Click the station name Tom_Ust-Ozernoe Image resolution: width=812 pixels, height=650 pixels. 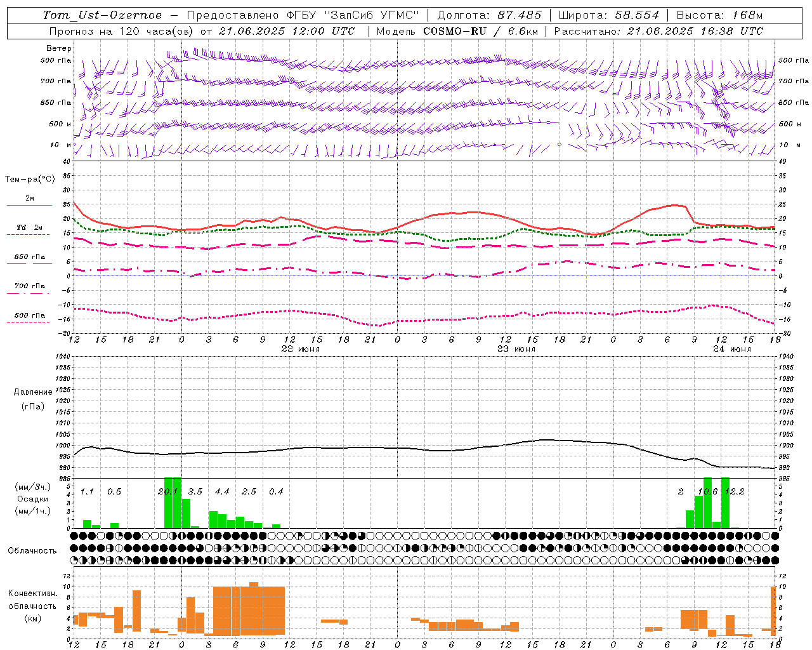tap(102, 15)
